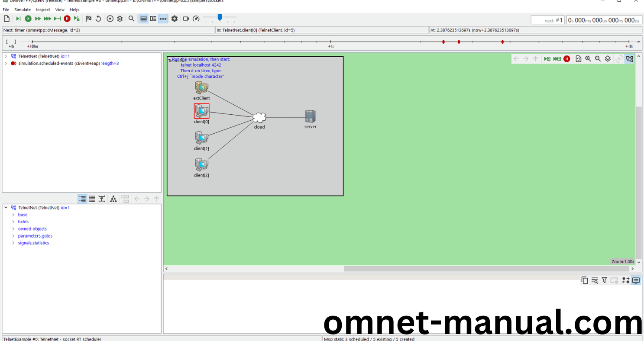Click the filter icon in log panel
644x341 pixels.
604,280
